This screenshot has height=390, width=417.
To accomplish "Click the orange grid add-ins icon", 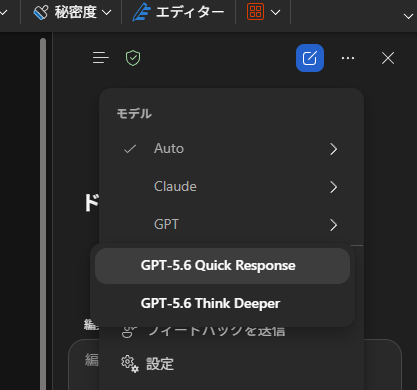I will (x=255, y=12).
